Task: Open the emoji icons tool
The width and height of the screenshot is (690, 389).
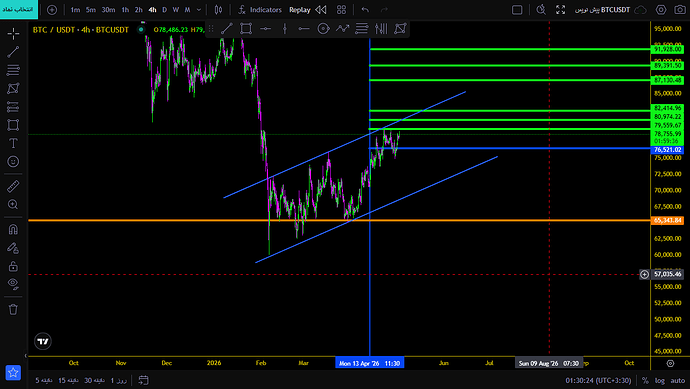Action: tap(13, 161)
